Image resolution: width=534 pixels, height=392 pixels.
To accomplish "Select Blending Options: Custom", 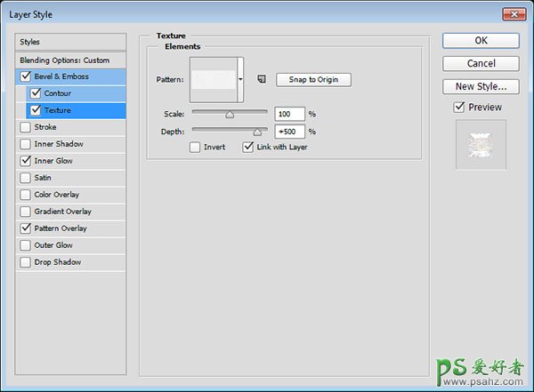I will [x=65, y=60].
